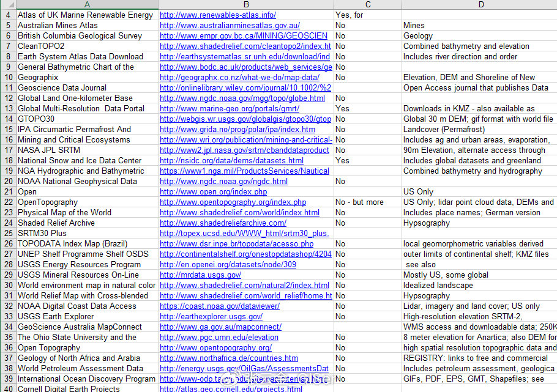Open the shadedreliefarchive.com link
The height and width of the screenshot is (392, 557).
tap(223, 223)
